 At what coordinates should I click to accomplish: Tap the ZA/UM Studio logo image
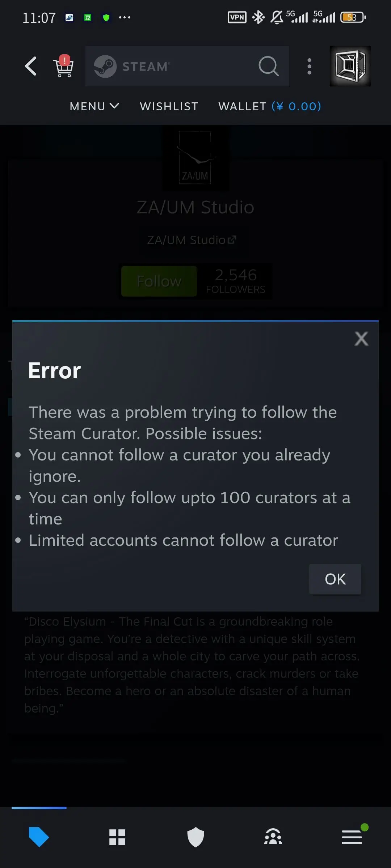tap(195, 158)
